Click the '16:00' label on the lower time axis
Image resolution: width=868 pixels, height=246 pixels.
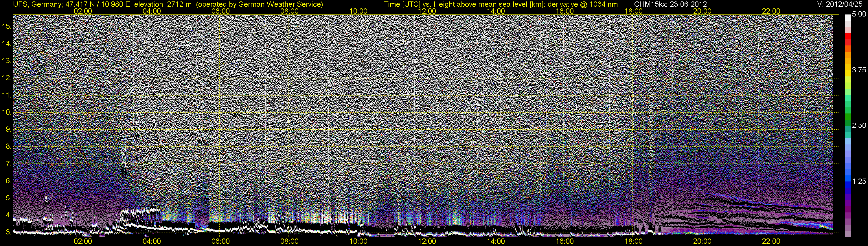click(x=565, y=241)
